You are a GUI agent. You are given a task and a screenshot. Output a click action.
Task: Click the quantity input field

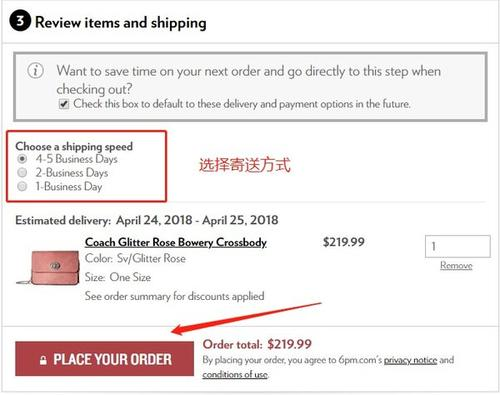tap(458, 246)
